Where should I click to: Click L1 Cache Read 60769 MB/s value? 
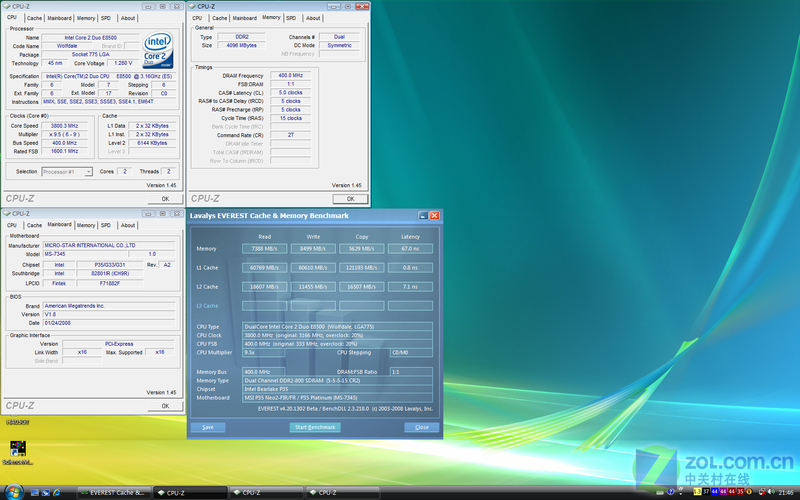pos(264,268)
